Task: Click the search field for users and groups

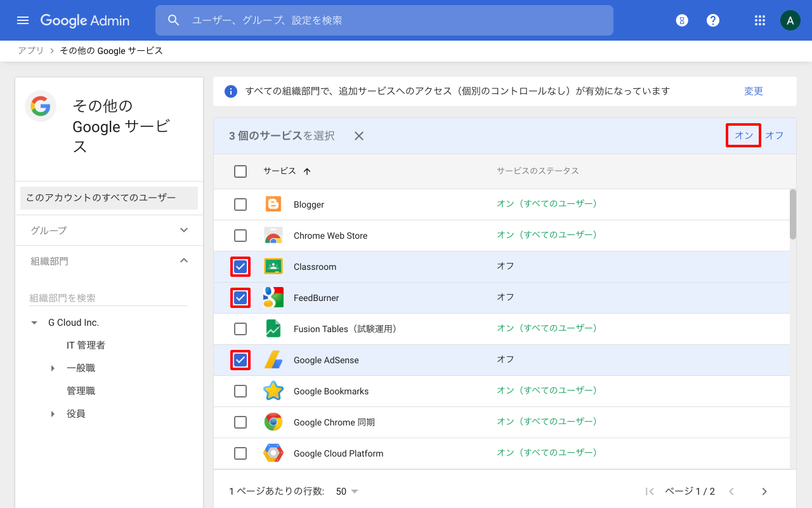Action: (x=384, y=20)
